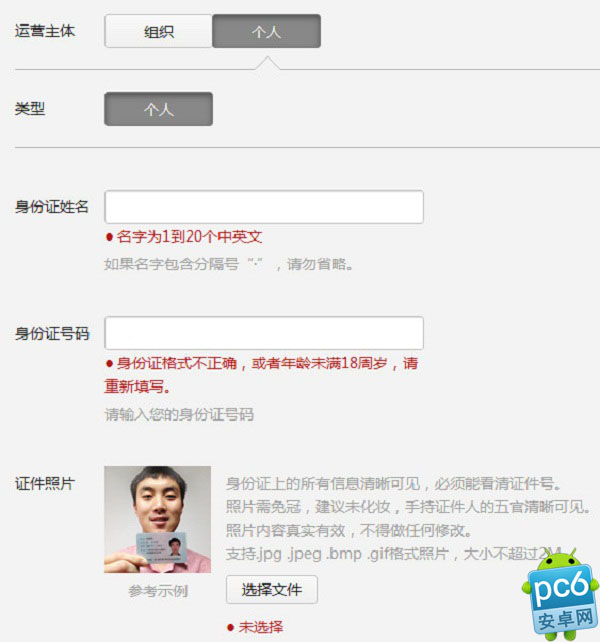Screen dimensions: 600x642
Task: Focus the 身份证号码 input field
Action: 264,333
